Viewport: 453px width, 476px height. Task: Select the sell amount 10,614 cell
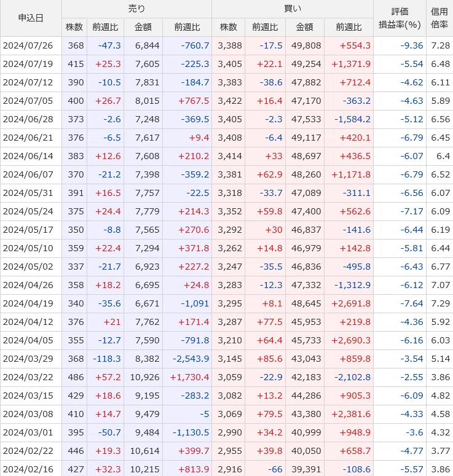143,451
